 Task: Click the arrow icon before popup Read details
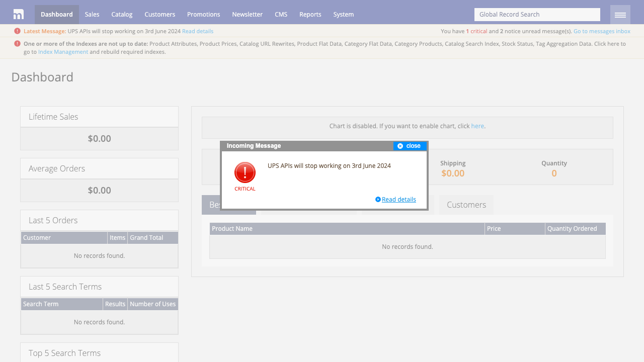378,200
